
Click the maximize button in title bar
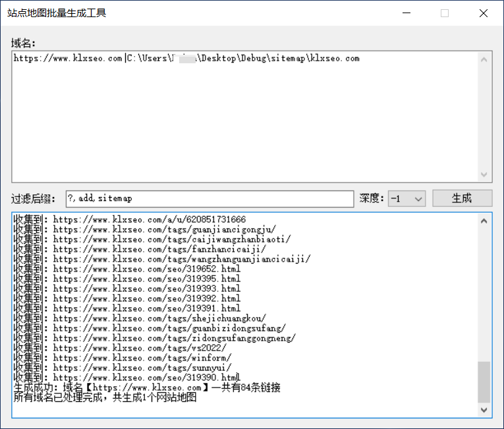coord(445,13)
